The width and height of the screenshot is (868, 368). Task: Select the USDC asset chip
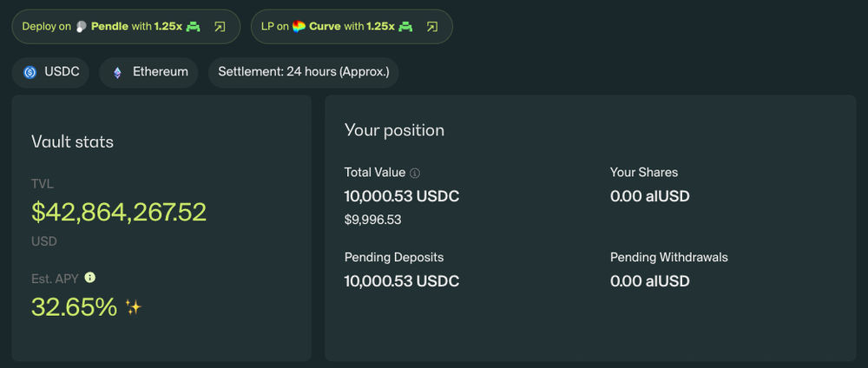(x=50, y=73)
